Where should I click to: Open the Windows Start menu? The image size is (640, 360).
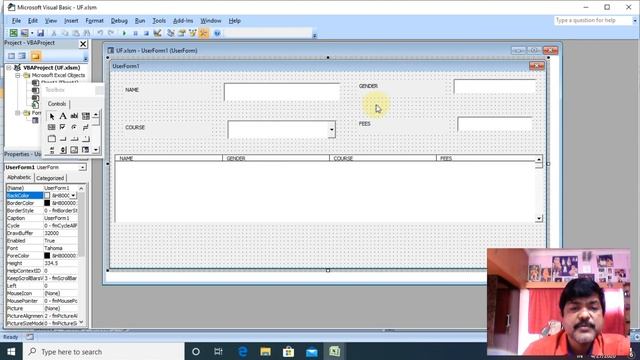click(11, 351)
